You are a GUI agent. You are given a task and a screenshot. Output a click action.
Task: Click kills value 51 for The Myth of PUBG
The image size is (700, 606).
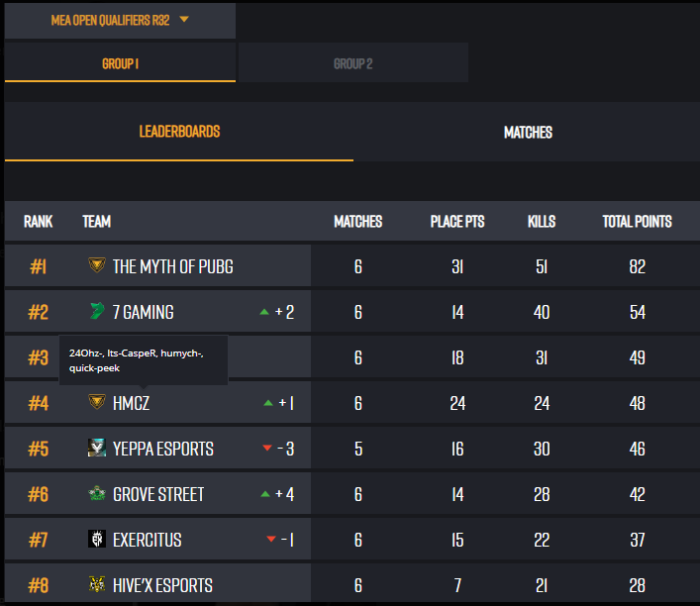coord(542,267)
